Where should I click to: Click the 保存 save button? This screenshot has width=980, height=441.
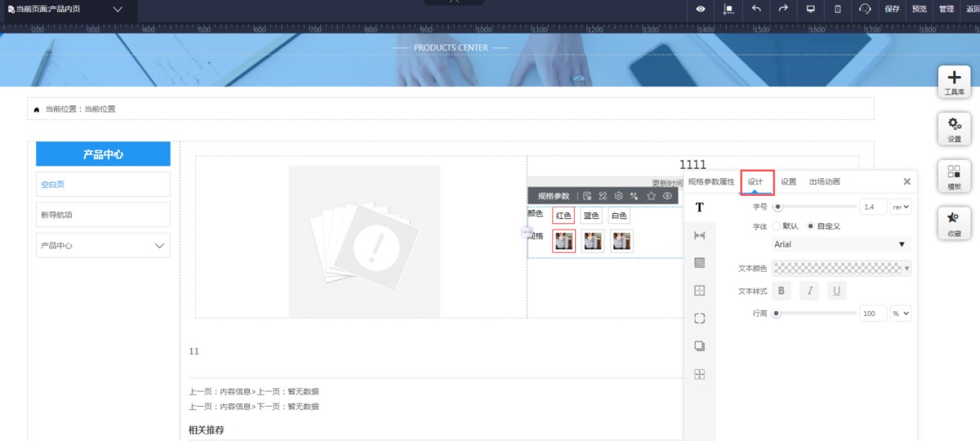coord(892,9)
